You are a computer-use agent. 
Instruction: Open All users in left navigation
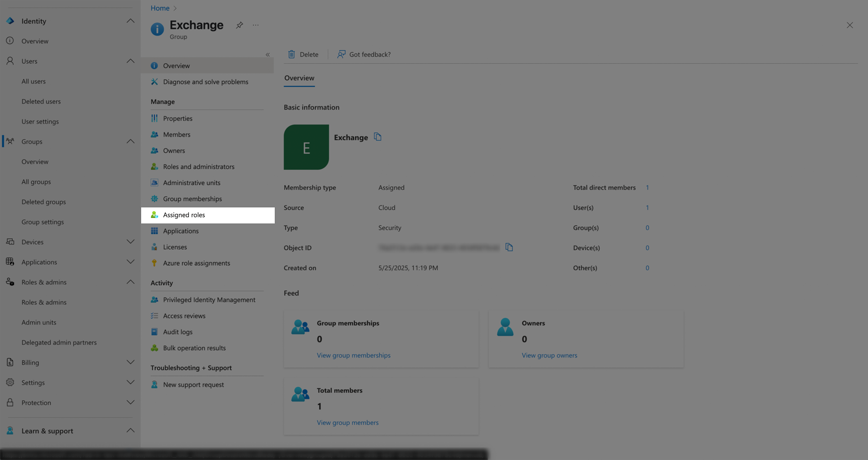(x=34, y=81)
